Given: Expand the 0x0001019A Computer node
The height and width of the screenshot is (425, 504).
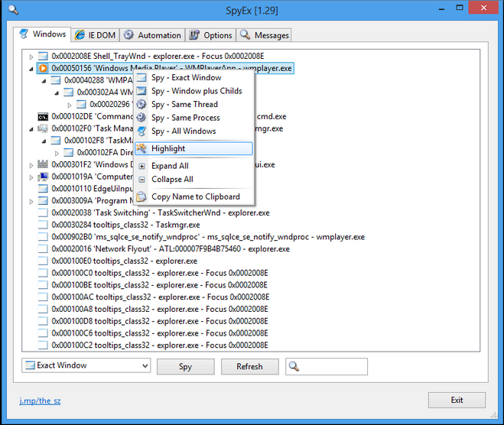Looking at the screenshot, I should [x=31, y=177].
